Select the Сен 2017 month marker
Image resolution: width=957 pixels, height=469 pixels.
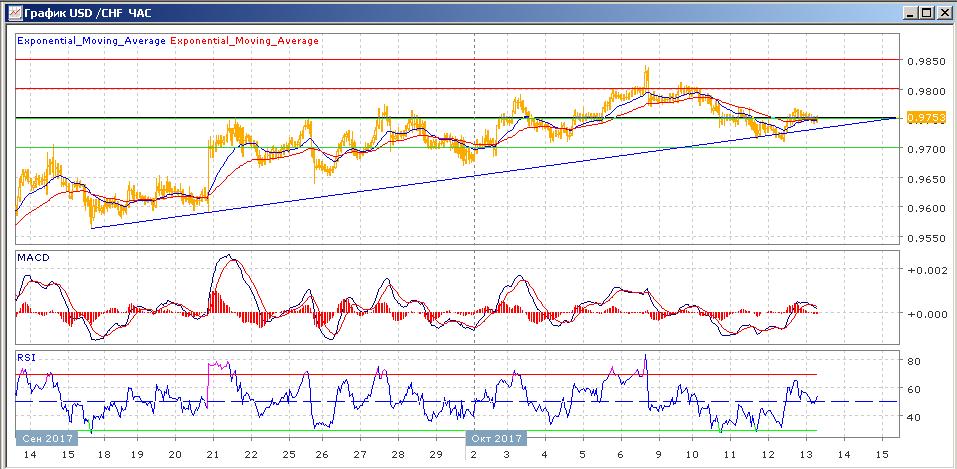pos(47,438)
